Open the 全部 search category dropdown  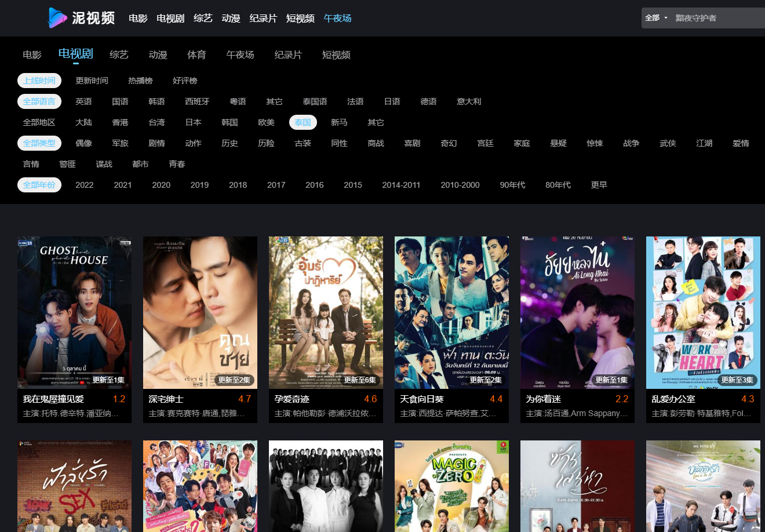656,18
